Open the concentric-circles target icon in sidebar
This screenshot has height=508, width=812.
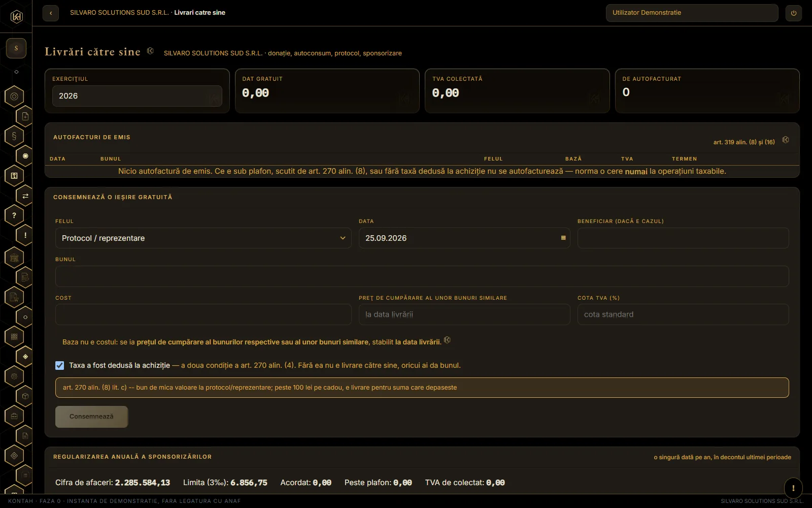(x=14, y=96)
